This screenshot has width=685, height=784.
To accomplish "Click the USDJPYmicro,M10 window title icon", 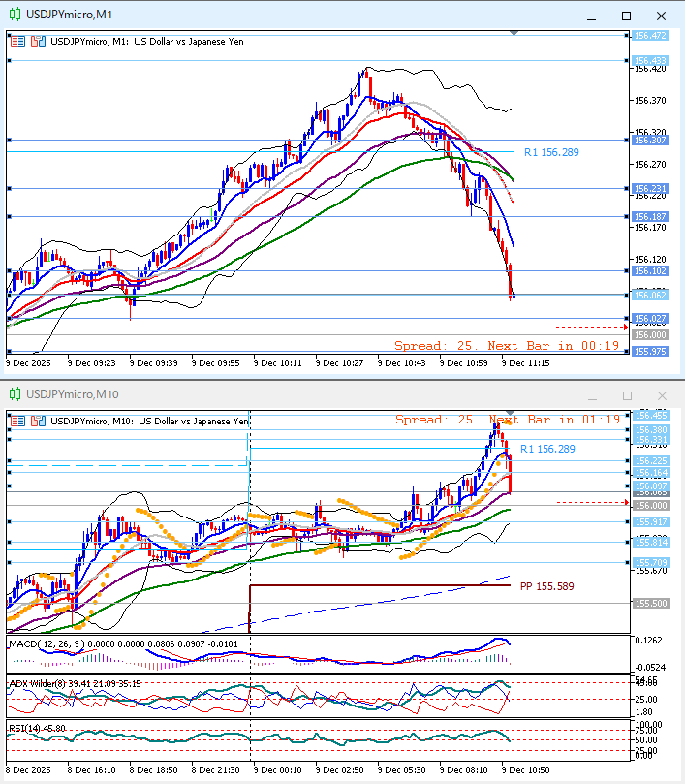I will (x=15, y=394).
